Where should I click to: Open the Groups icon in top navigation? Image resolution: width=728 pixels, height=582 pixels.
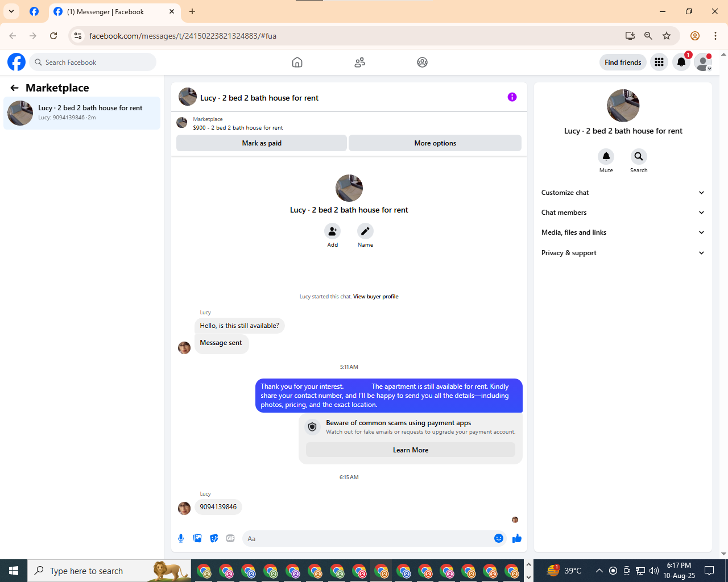(422, 63)
